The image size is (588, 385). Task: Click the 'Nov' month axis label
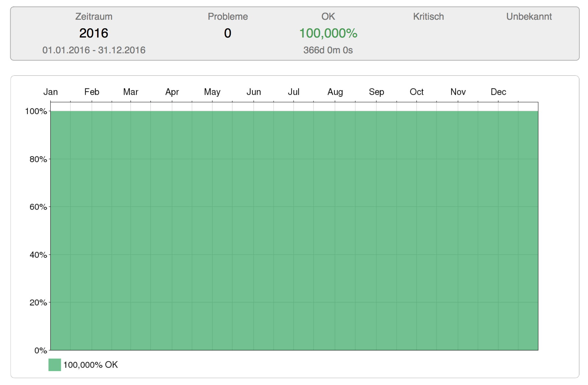(458, 92)
